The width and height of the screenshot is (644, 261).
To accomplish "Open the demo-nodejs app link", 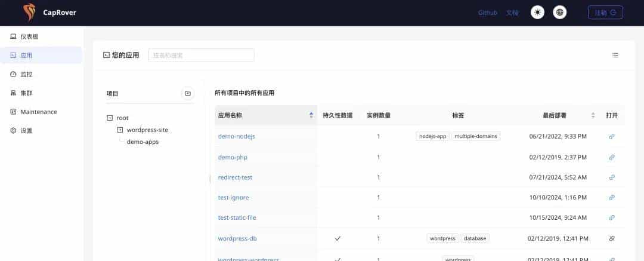I will click(236, 136).
